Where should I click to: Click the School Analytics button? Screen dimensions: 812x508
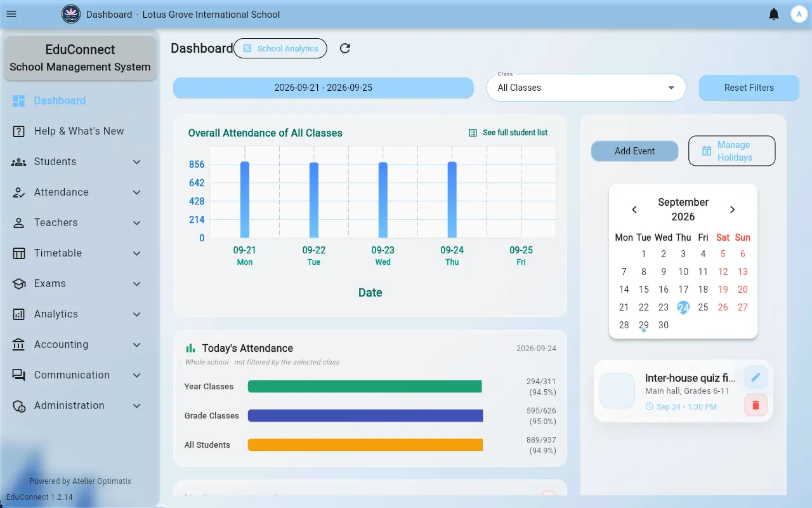tap(280, 48)
